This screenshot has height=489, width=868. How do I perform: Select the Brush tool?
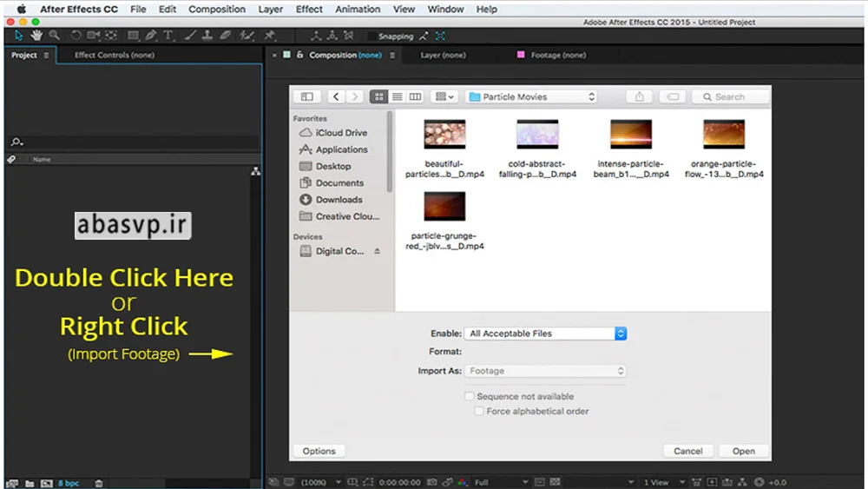click(190, 36)
